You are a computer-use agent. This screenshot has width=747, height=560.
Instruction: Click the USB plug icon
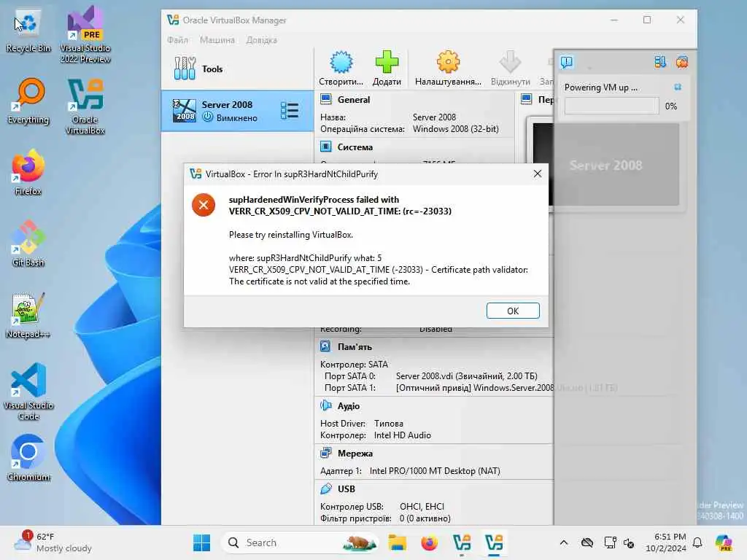click(x=326, y=489)
